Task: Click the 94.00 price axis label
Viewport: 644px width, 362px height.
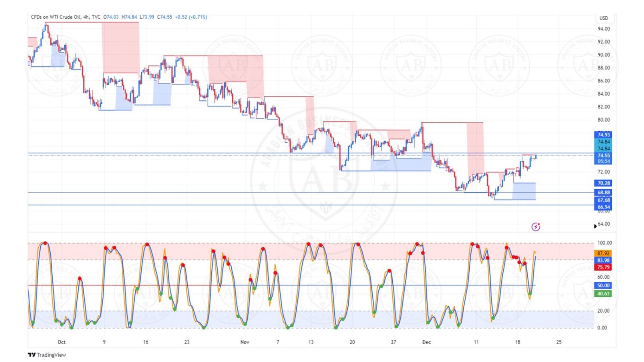Action: [x=604, y=29]
